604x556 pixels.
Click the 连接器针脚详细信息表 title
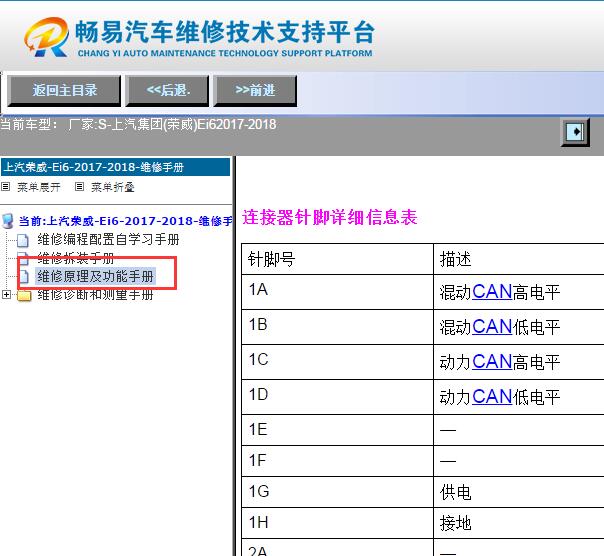[x=329, y=217]
